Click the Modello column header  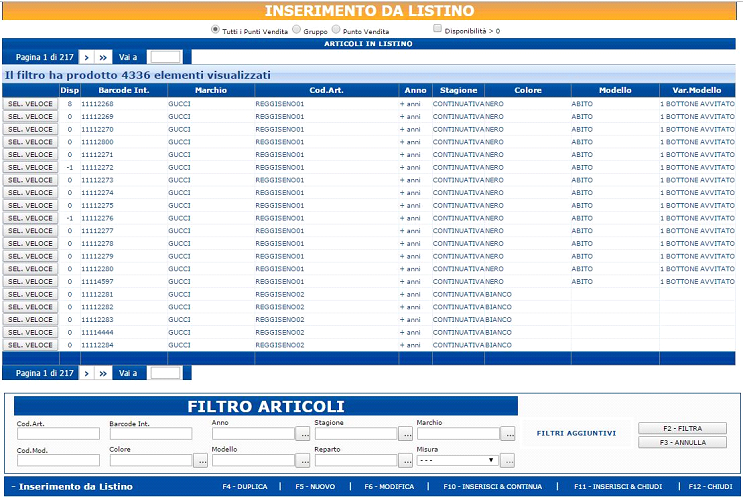[x=615, y=90]
